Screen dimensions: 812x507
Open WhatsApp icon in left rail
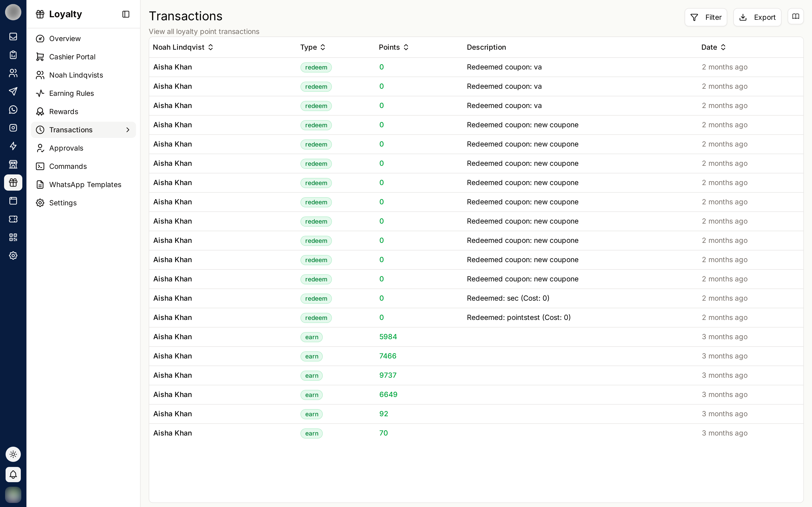(x=13, y=110)
